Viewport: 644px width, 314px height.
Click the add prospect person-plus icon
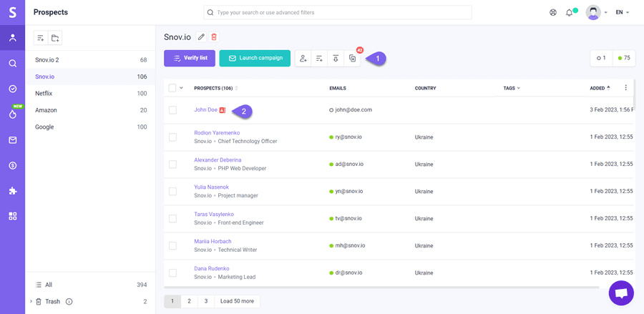[x=303, y=58]
